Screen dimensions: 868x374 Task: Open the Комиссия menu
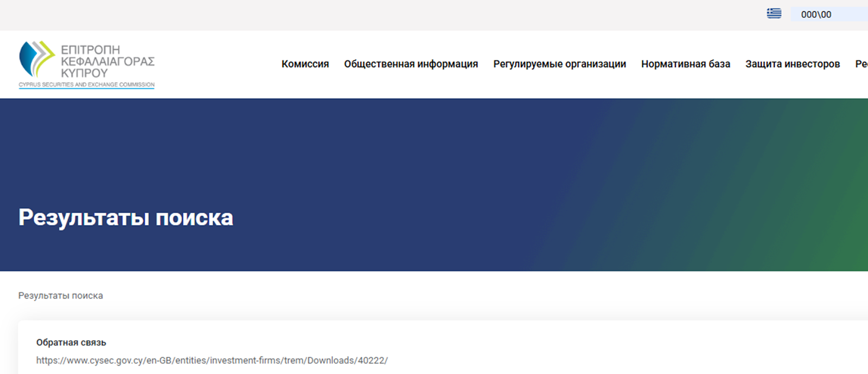[x=305, y=64]
